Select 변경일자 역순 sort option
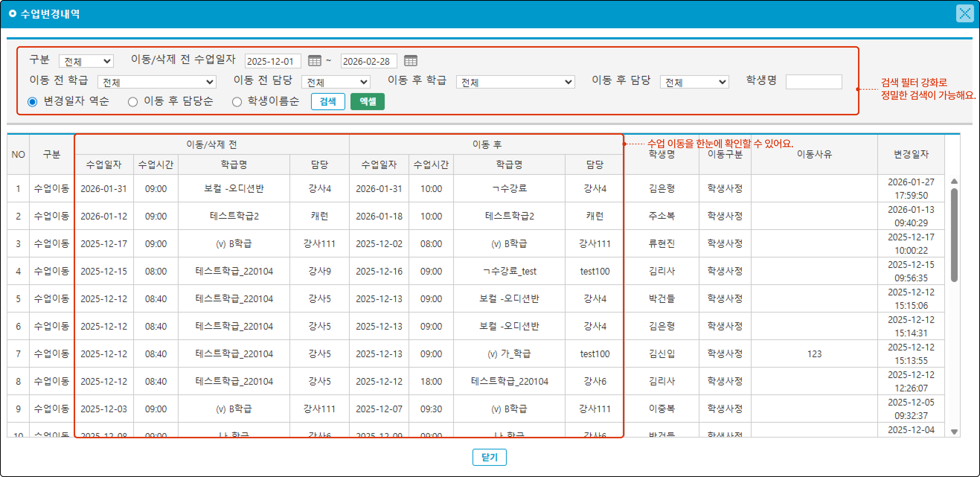 click(x=33, y=102)
